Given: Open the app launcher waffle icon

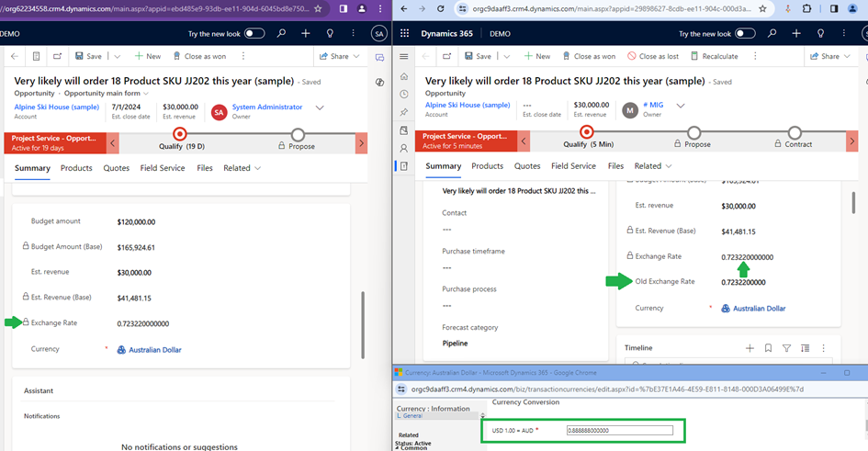Looking at the screenshot, I should (405, 33).
